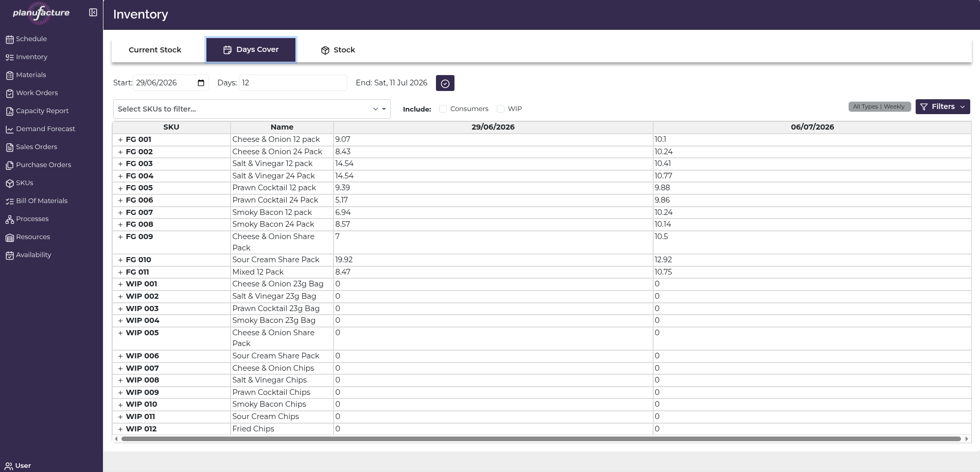
Task: Switch to the Current Stock tab
Action: pos(155,50)
